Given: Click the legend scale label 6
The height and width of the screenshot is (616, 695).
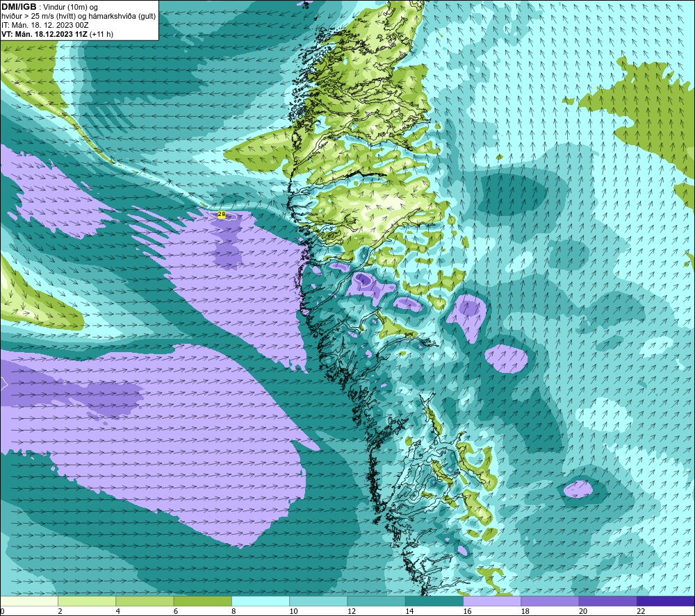Looking at the screenshot, I should coord(176,611).
